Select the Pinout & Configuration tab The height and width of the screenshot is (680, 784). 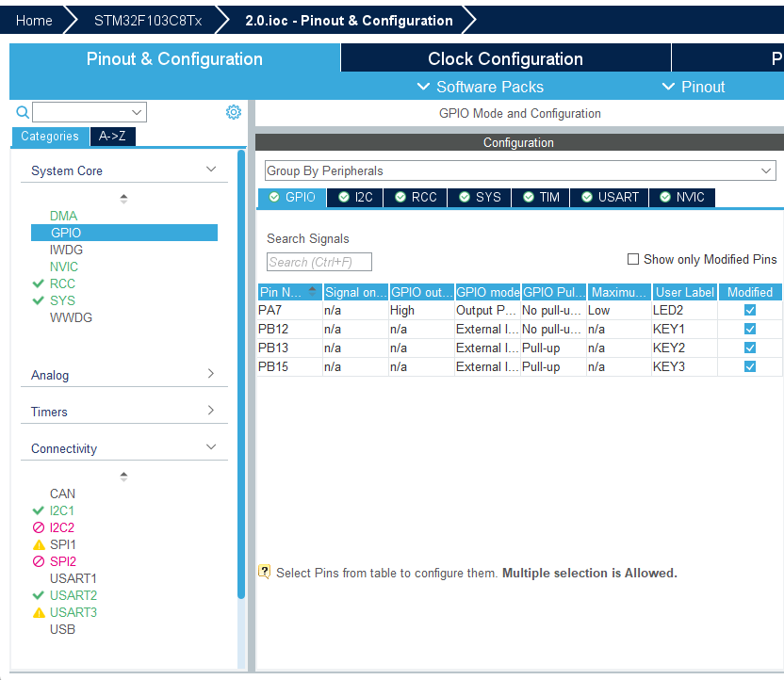[174, 59]
